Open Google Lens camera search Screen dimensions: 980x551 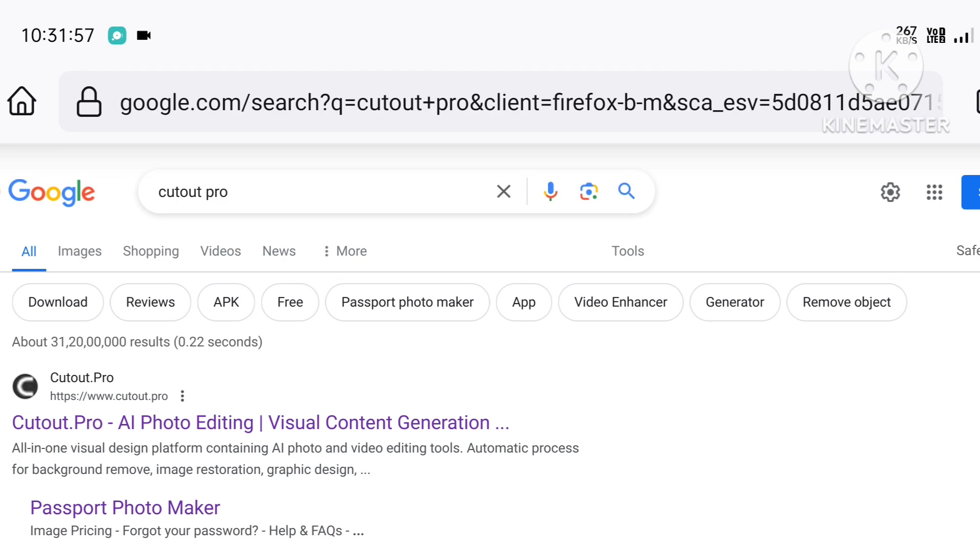tap(589, 192)
